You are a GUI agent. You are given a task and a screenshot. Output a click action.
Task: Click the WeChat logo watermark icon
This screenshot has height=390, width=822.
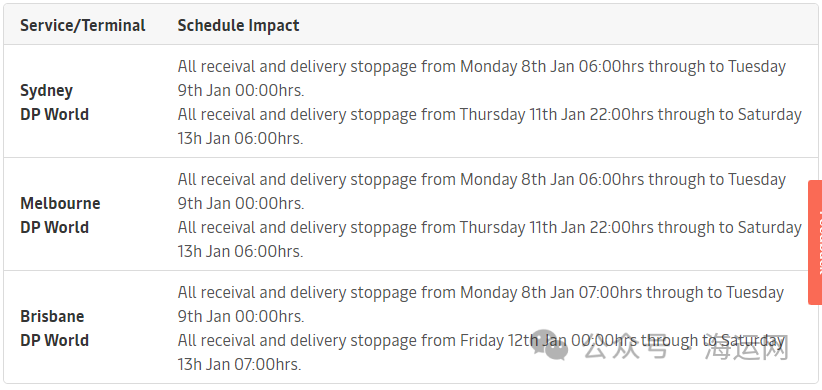pos(551,345)
